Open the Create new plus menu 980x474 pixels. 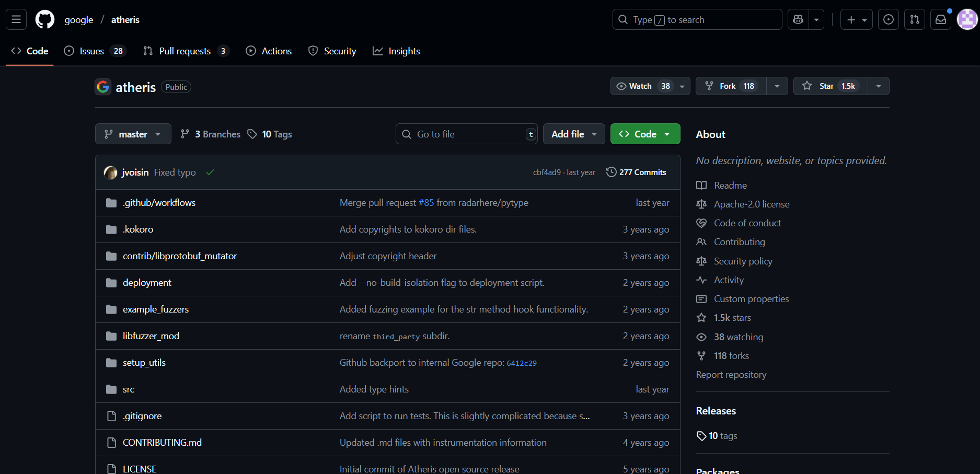click(x=856, y=19)
